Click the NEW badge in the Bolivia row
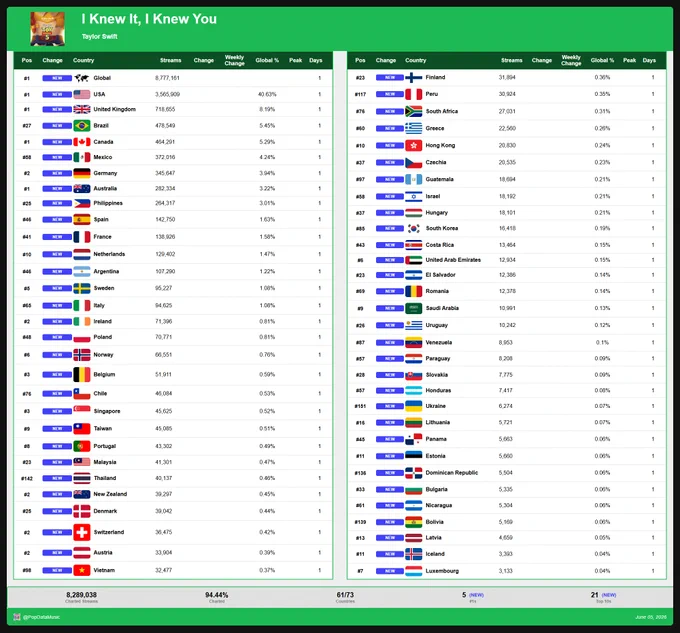The width and height of the screenshot is (680, 633). (389, 522)
